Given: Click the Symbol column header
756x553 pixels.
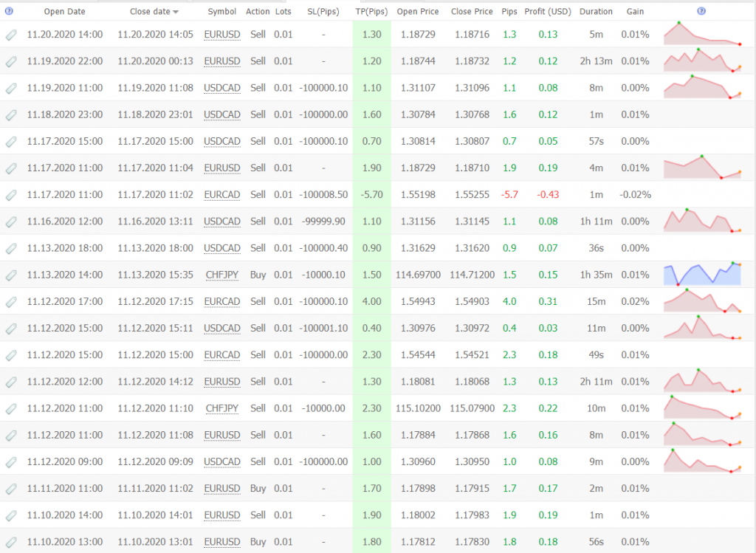Looking at the screenshot, I should [221, 12].
